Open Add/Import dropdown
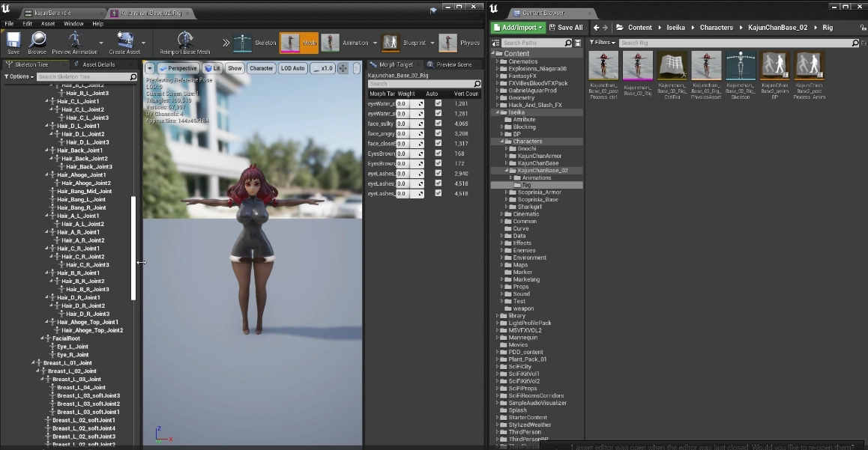Screen dimensions: 868x450 [518, 28]
